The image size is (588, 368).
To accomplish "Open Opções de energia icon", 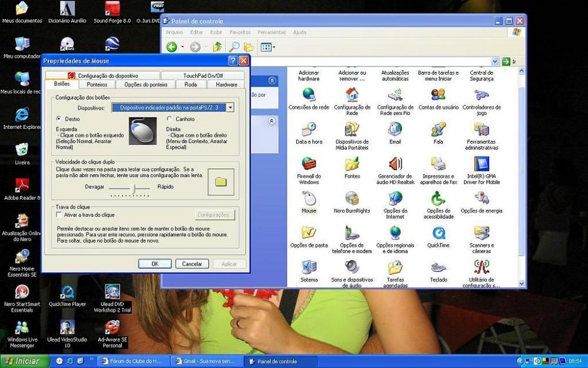I will [x=482, y=199].
